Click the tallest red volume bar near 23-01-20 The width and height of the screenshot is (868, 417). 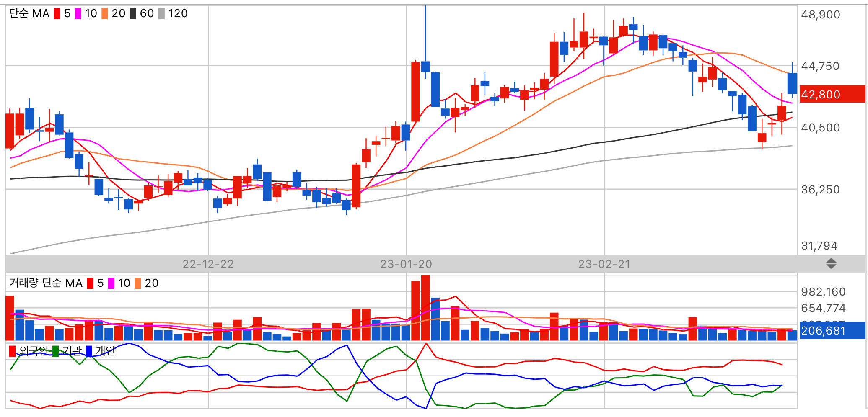[x=425, y=308]
